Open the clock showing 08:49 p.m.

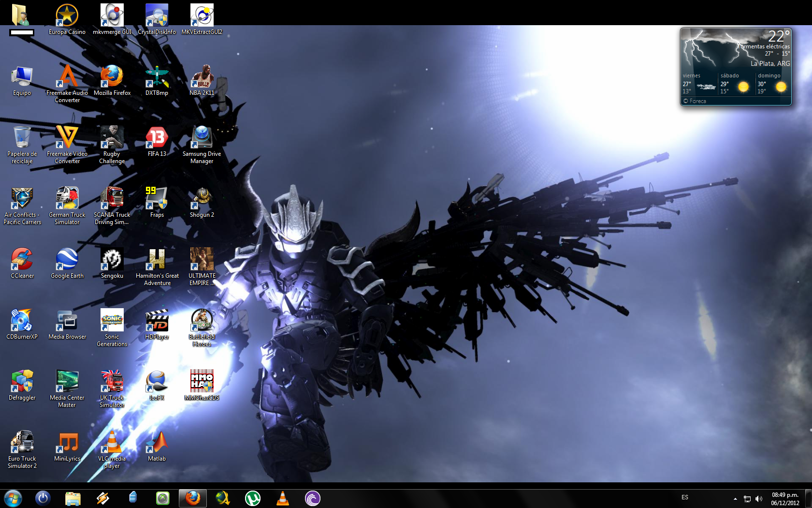(785, 499)
